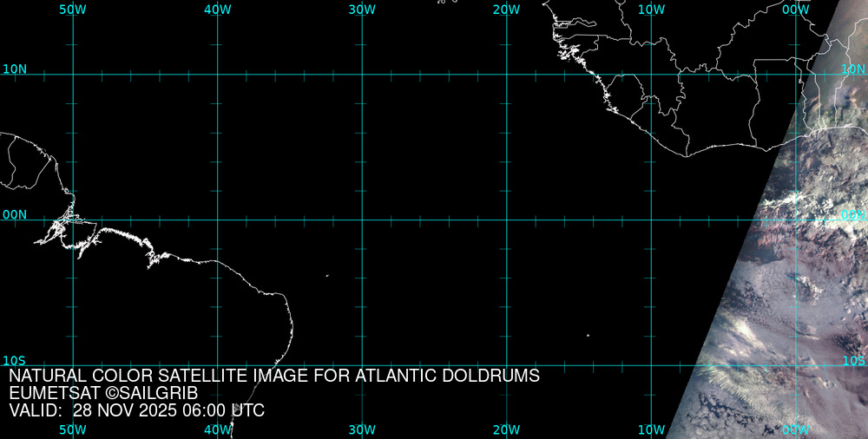This screenshot has width=868, height=439.
Task: Select the 10W label at bottom edge
Action: pos(651,429)
